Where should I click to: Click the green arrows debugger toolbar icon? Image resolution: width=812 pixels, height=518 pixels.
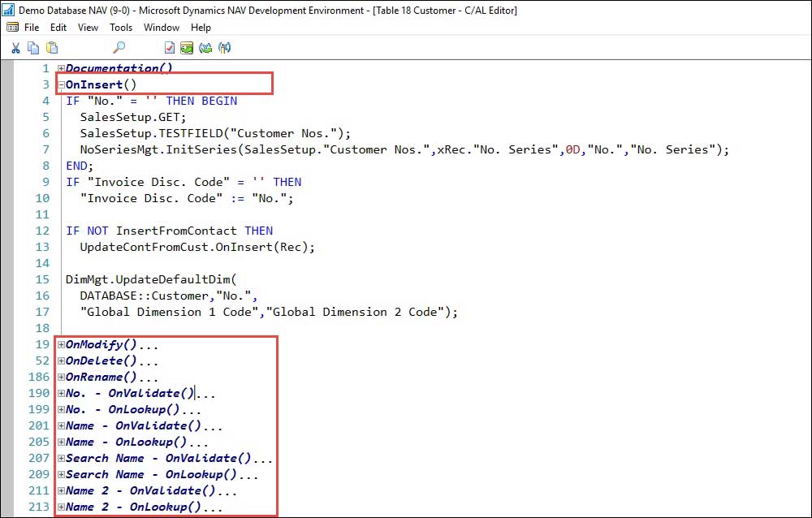(205, 48)
